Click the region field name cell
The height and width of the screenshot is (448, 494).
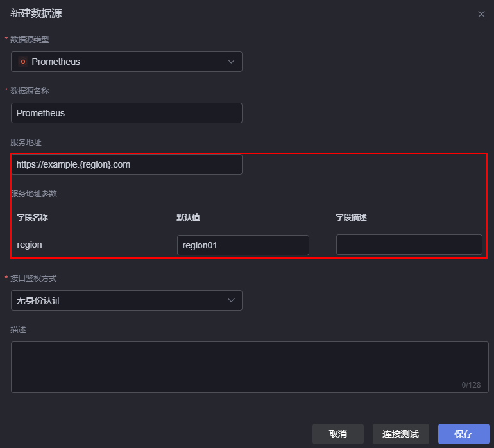tap(30, 245)
